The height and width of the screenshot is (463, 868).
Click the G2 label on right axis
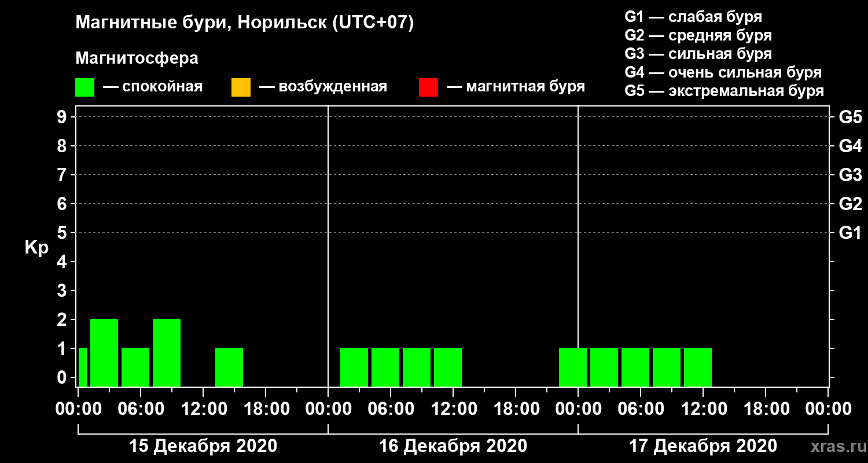click(x=851, y=204)
